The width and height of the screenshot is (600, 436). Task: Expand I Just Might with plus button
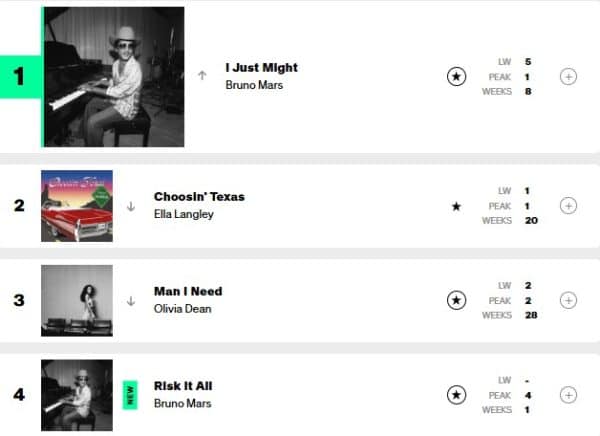coord(568,77)
